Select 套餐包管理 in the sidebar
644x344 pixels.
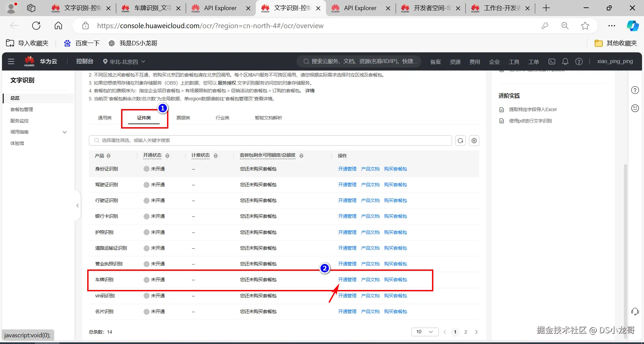22,109
